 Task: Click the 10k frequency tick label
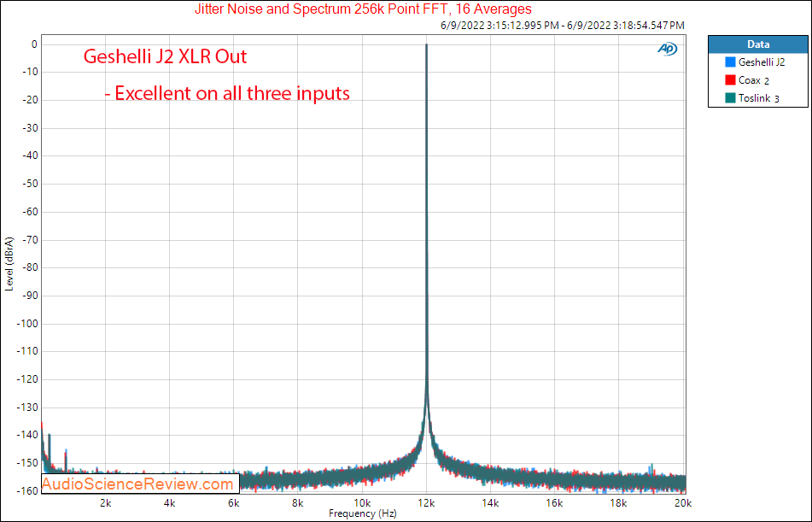(362, 503)
